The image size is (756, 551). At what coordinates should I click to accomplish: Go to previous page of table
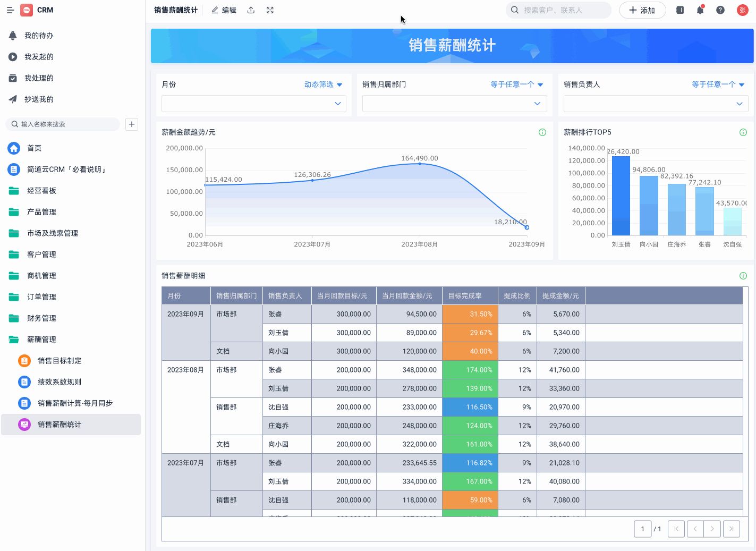coord(695,529)
